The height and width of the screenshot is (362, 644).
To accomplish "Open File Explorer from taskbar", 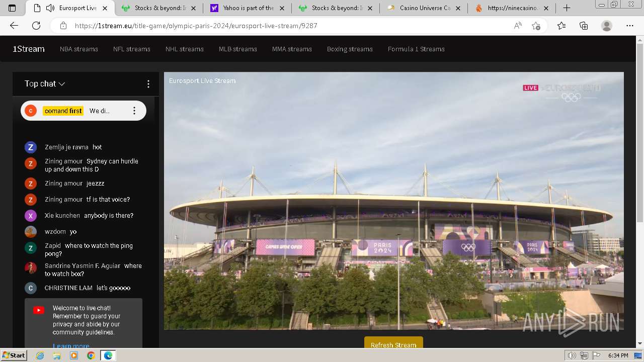I will point(57,355).
